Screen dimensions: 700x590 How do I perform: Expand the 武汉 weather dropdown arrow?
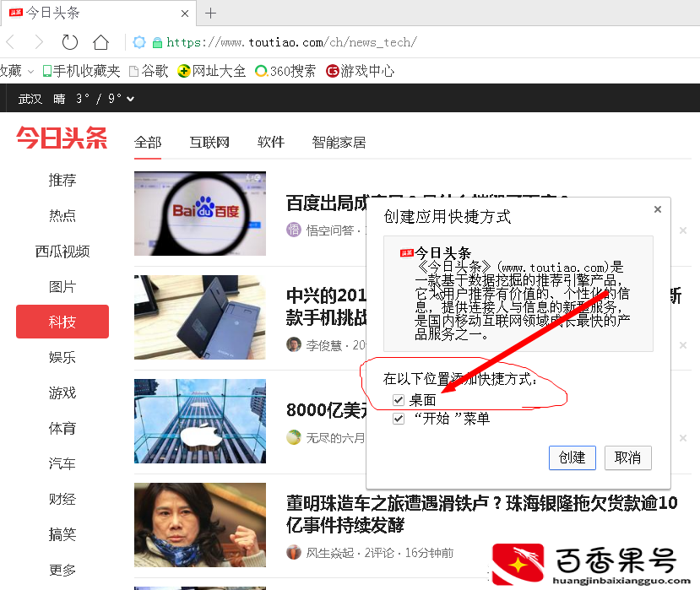[x=130, y=99]
